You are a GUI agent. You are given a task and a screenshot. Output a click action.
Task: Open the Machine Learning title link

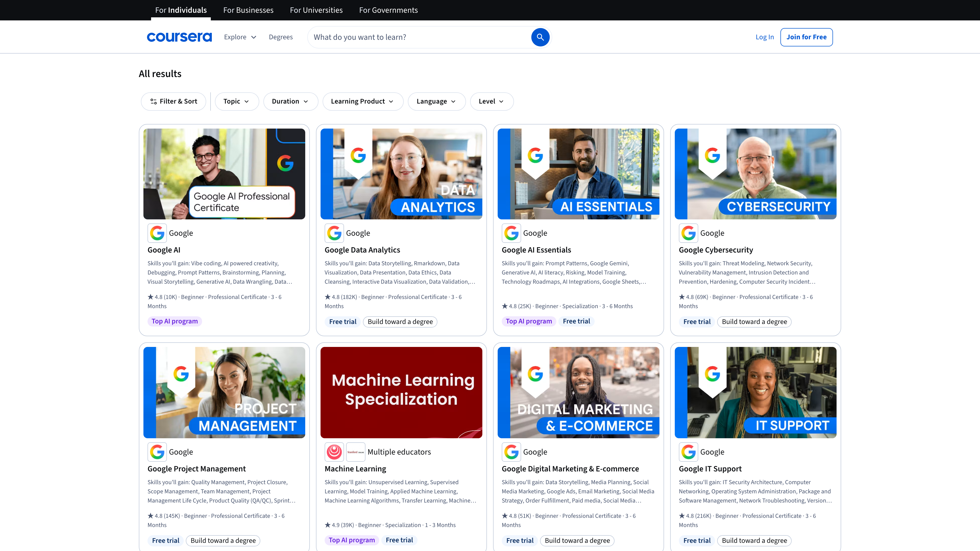point(355,469)
